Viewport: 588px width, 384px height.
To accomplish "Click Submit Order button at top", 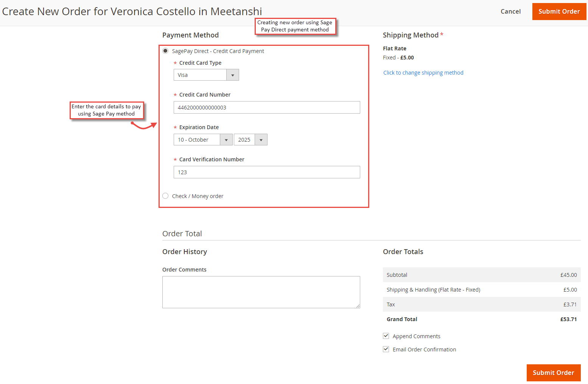I will click(x=559, y=11).
